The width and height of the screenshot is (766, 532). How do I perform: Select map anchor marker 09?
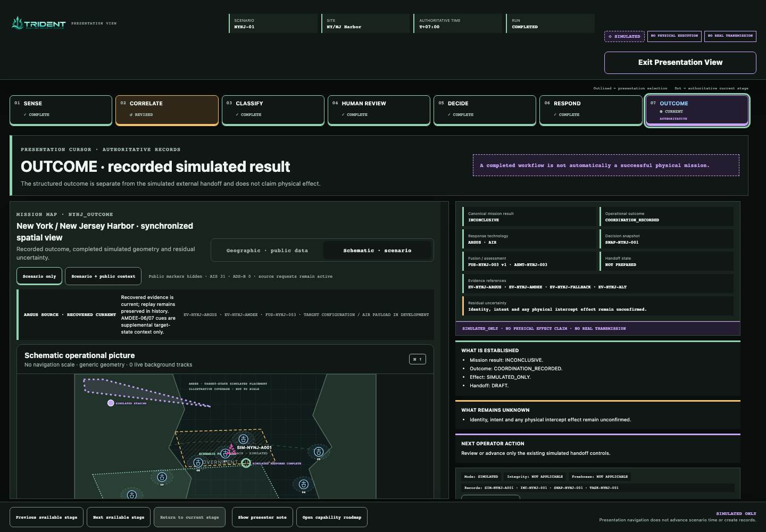click(x=162, y=477)
